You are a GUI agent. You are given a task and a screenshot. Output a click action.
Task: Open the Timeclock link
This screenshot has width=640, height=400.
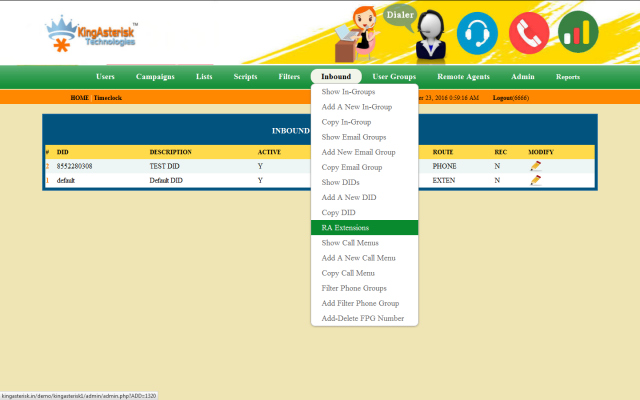coord(108,98)
